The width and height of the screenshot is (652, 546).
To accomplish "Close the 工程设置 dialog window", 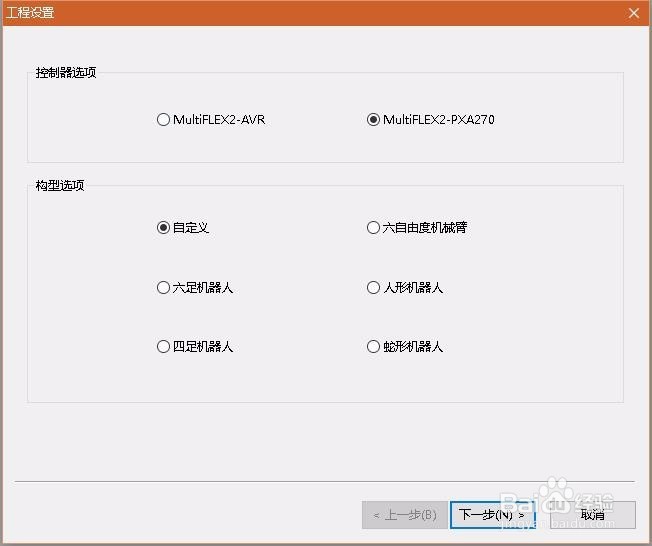I will [634, 13].
